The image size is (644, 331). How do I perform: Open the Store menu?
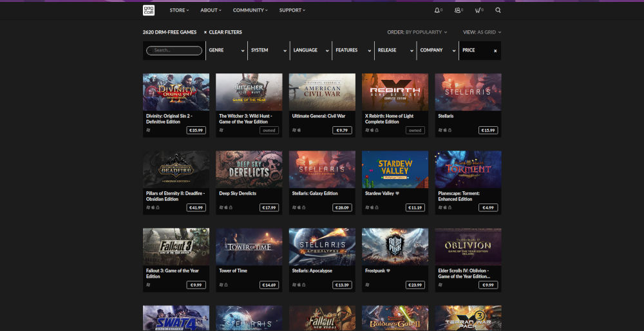[x=179, y=10]
